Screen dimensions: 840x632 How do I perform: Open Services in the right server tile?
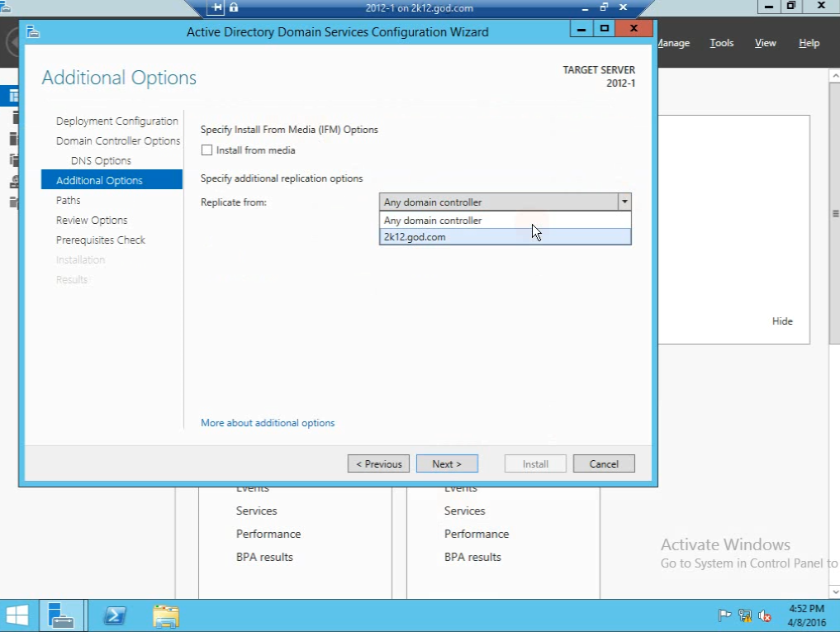pyautogui.click(x=464, y=511)
